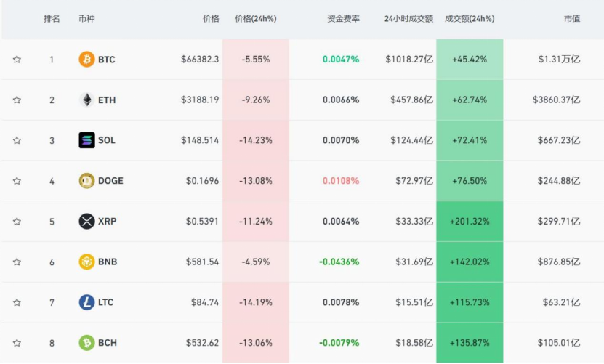
Task: Click the Solana logo icon
Action: 86,140
